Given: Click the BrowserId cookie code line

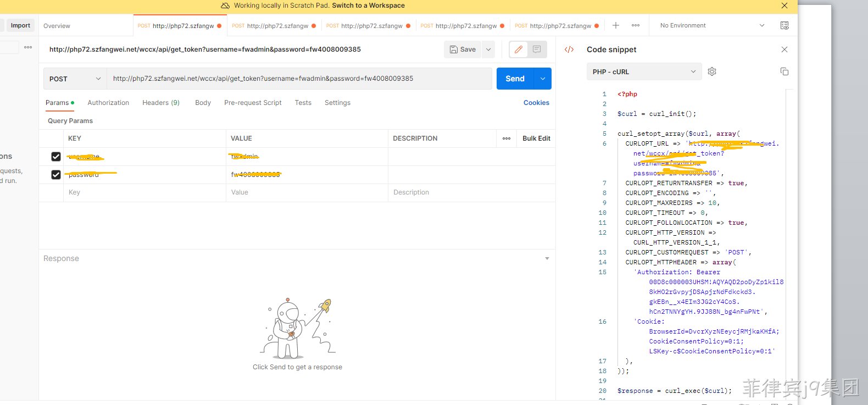Looking at the screenshot, I should coord(714,331).
